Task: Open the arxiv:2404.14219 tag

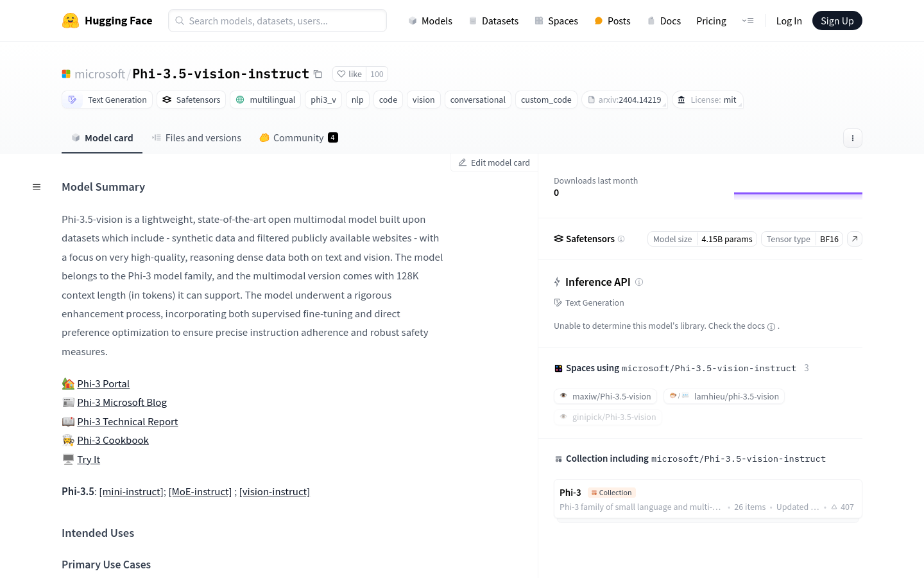Action: click(x=624, y=100)
